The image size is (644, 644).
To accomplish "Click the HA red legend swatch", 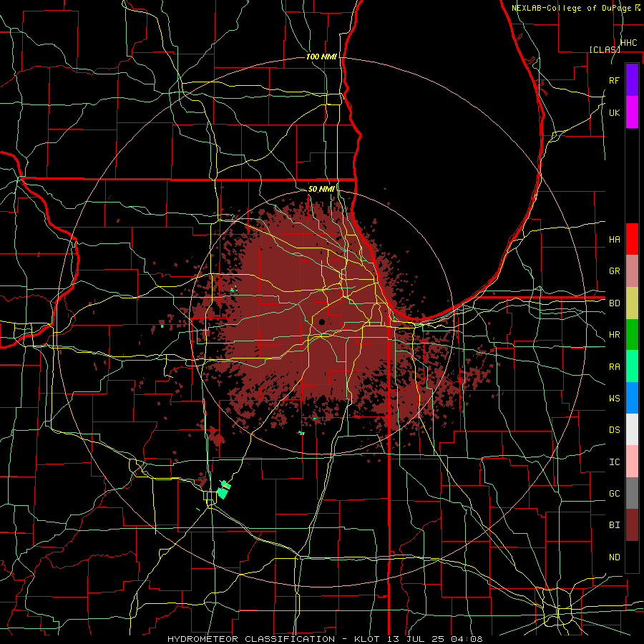I will [632, 239].
